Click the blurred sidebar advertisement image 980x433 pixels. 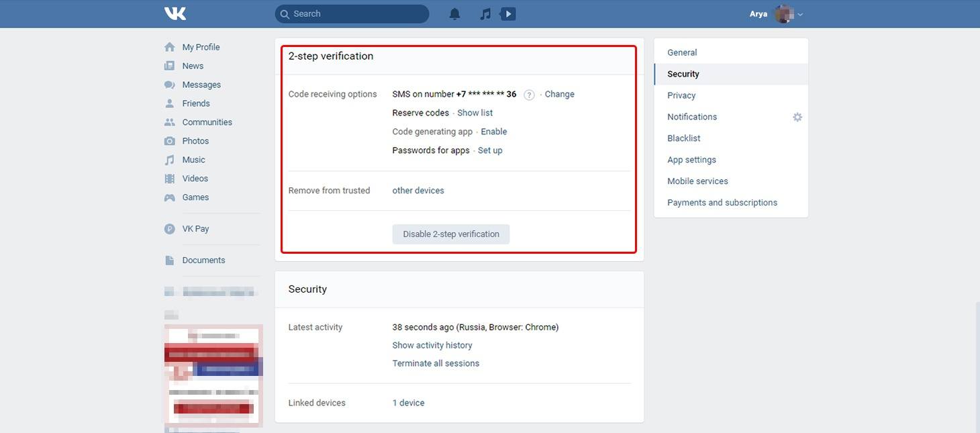point(213,375)
